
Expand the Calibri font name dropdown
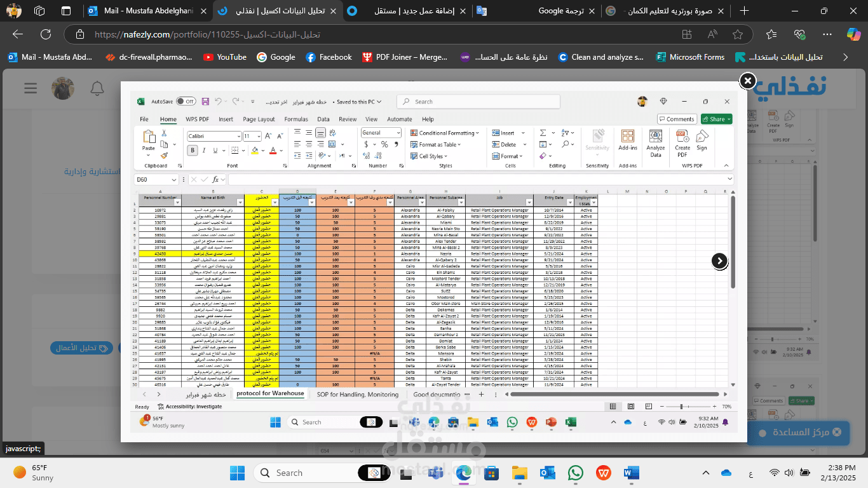pyautogui.click(x=238, y=136)
